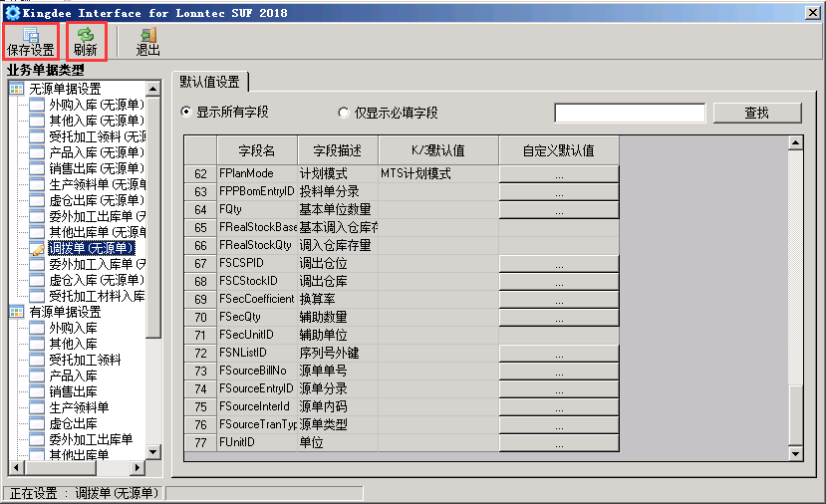The width and height of the screenshot is (826, 504).
Task: Click the 字段名 column header
Action: tap(257, 150)
